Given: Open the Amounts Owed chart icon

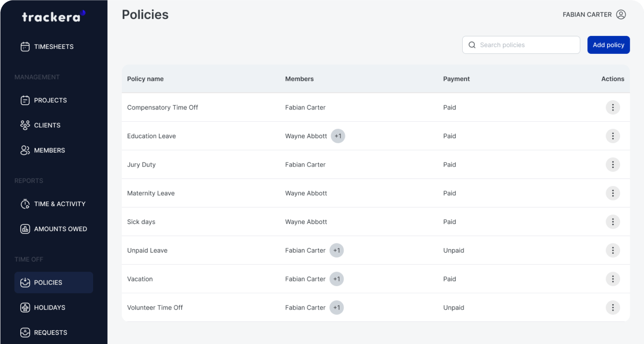Looking at the screenshot, I should [25, 229].
